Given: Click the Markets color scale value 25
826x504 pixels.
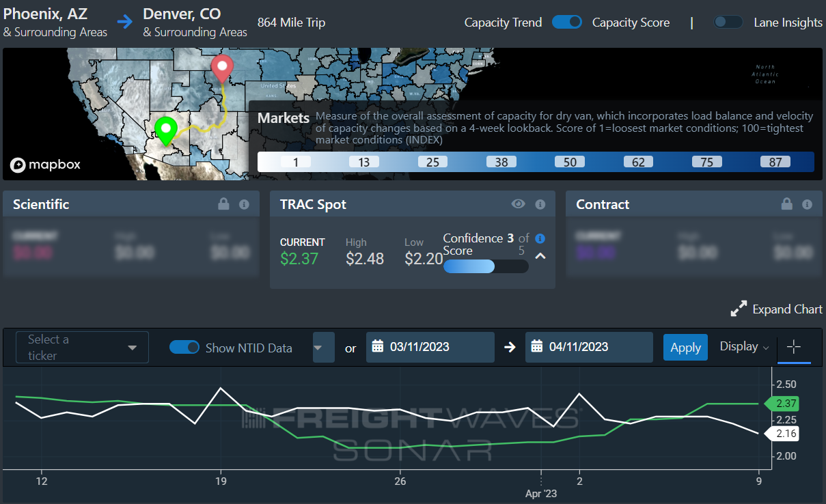Looking at the screenshot, I should coord(432,162).
